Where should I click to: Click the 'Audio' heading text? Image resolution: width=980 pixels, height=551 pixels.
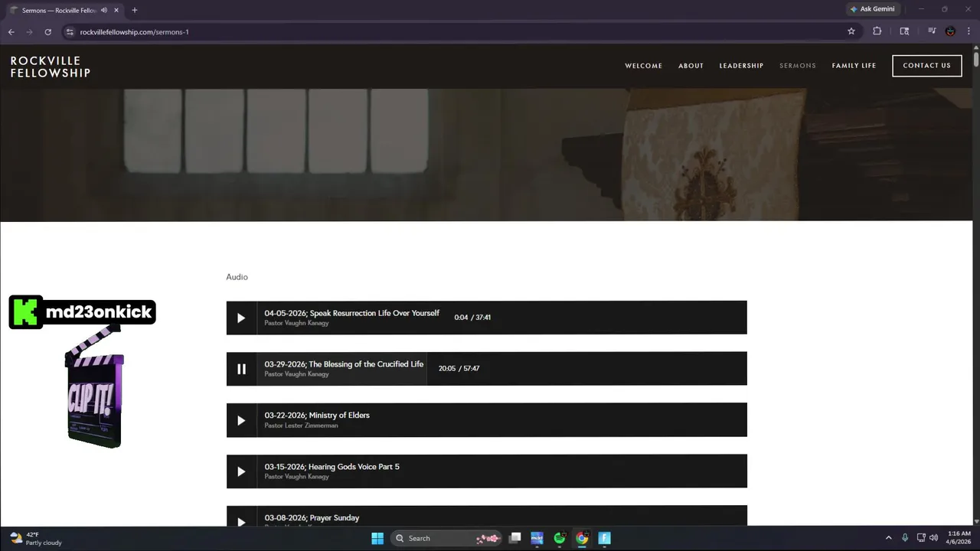237,277
